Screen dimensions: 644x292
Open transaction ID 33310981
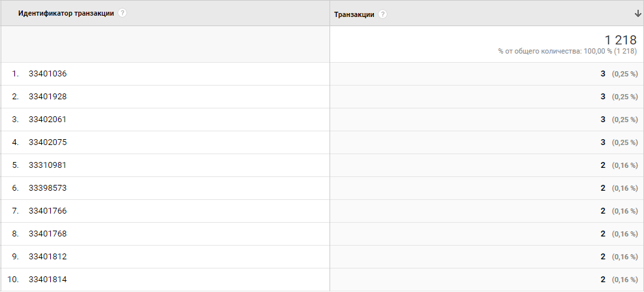pyautogui.click(x=48, y=165)
